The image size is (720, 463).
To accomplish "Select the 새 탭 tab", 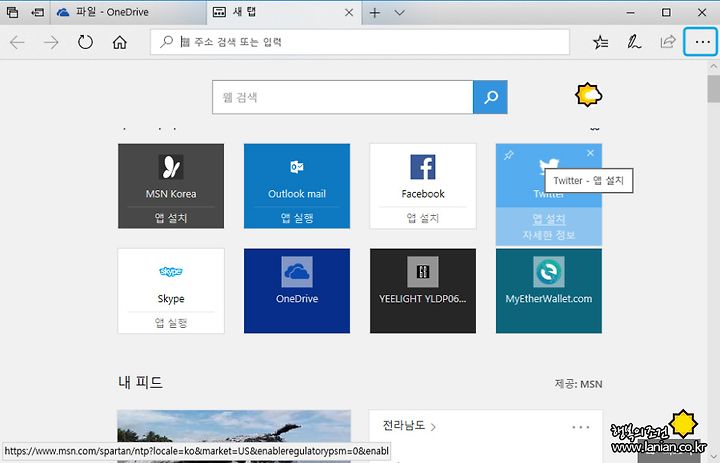I will point(276,12).
